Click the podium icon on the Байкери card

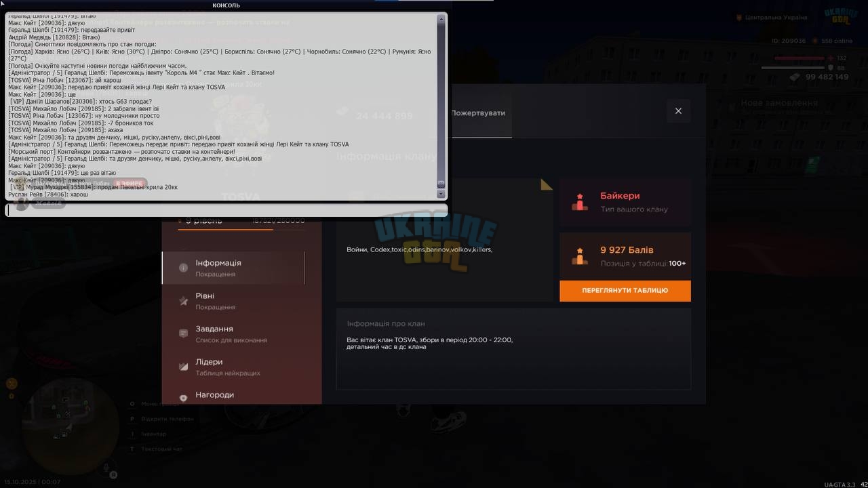(x=580, y=202)
